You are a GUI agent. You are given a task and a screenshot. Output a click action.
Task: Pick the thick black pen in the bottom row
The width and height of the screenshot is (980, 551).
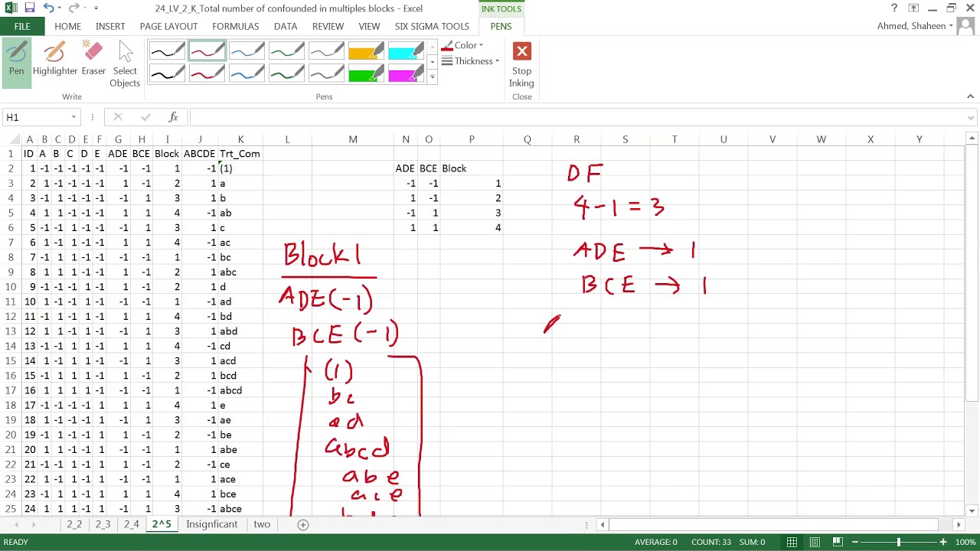[168, 74]
